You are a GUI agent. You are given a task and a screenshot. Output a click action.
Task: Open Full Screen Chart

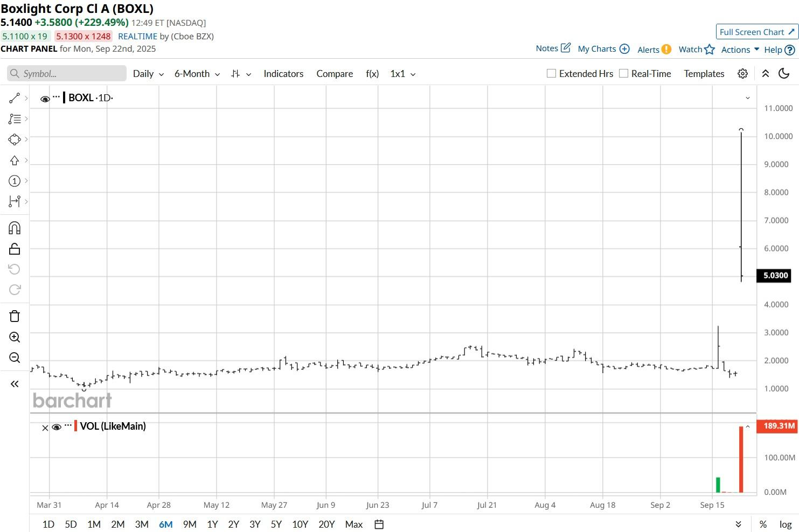pos(757,32)
